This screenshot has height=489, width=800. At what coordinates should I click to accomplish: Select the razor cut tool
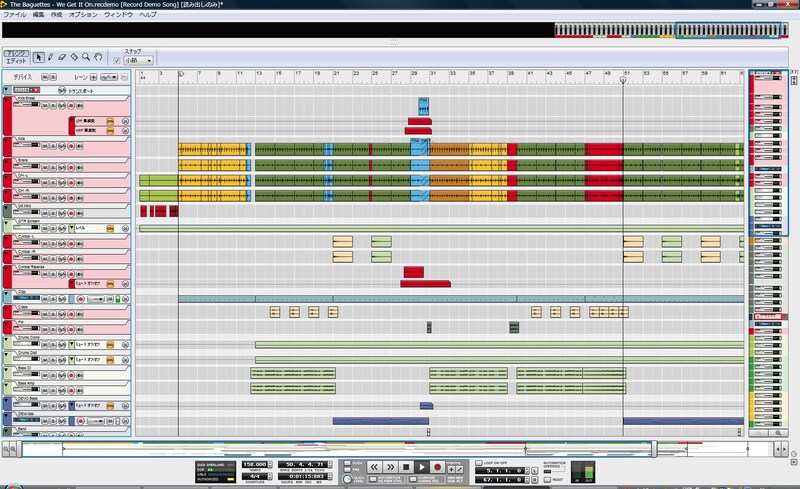pyautogui.click(x=74, y=57)
